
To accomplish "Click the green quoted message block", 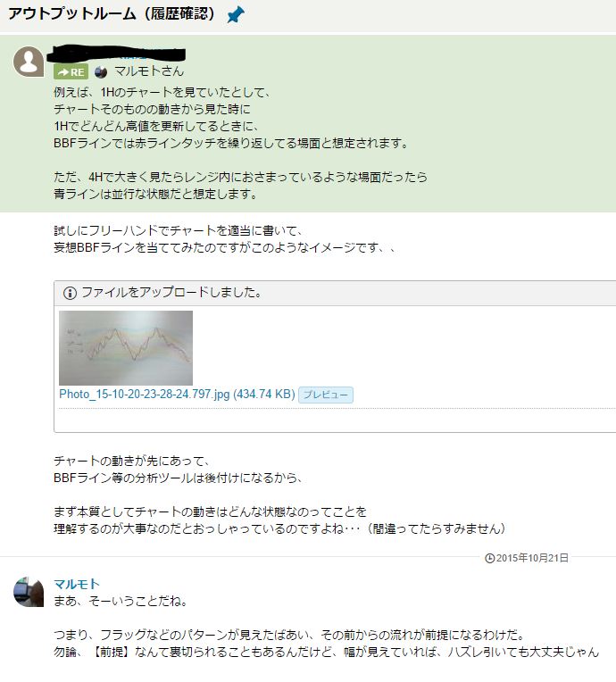I will tap(308, 123).
